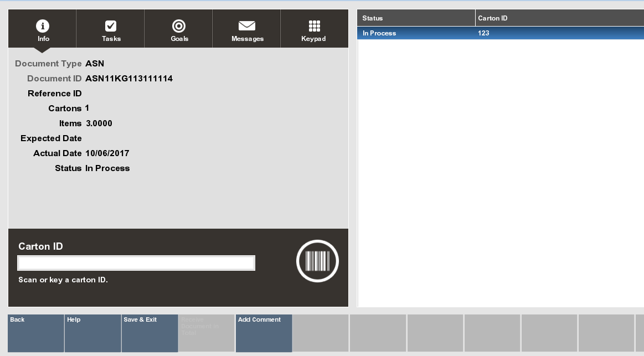644x356 pixels.
Task: Click the Carton ID column header
Action: (560, 18)
